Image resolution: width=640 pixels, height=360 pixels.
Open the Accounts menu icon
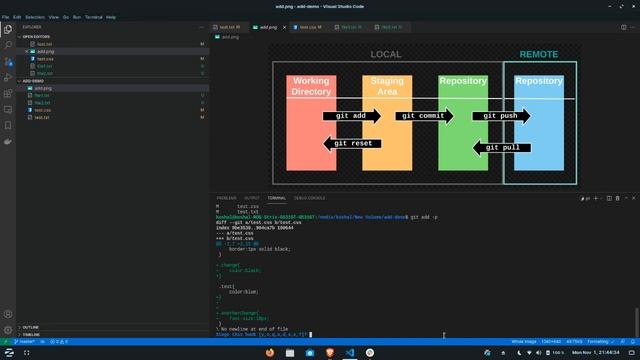8,314
